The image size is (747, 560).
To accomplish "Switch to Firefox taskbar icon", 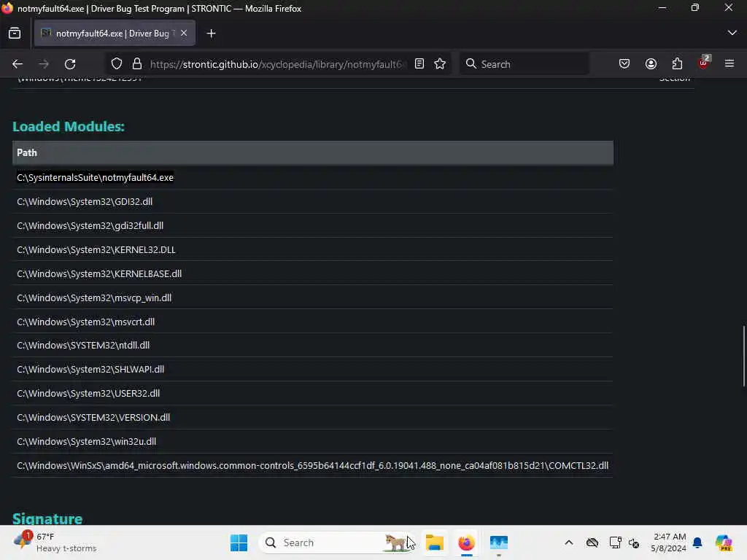I will pos(466,542).
